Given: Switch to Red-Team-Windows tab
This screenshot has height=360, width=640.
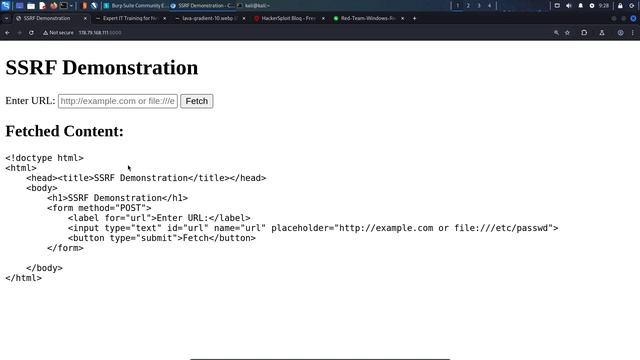Looking at the screenshot, I should pyautogui.click(x=367, y=18).
